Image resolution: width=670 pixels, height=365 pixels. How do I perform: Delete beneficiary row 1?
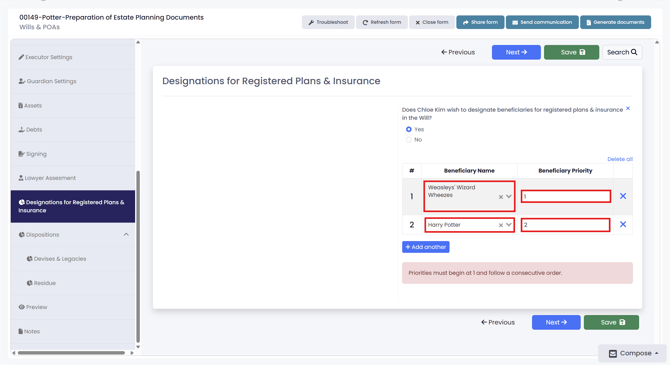point(623,196)
